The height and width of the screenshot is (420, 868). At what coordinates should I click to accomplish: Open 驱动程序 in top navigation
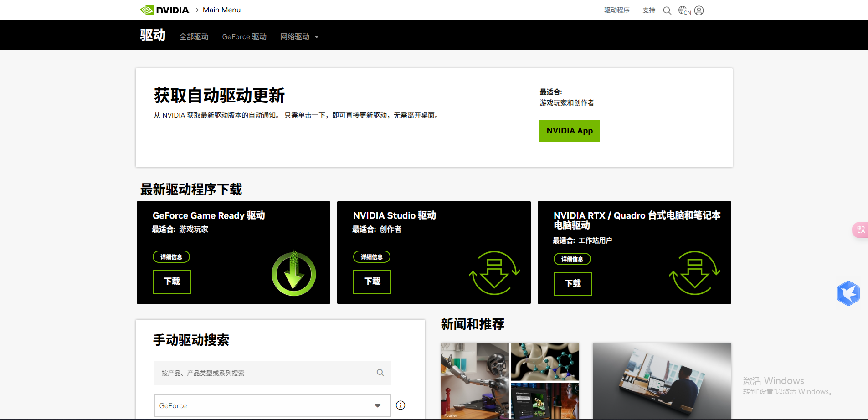tap(617, 10)
